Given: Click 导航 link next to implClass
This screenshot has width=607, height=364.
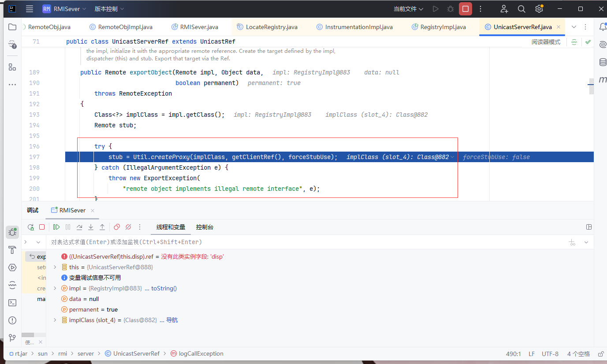Looking at the screenshot, I should pyautogui.click(x=172, y=320).
